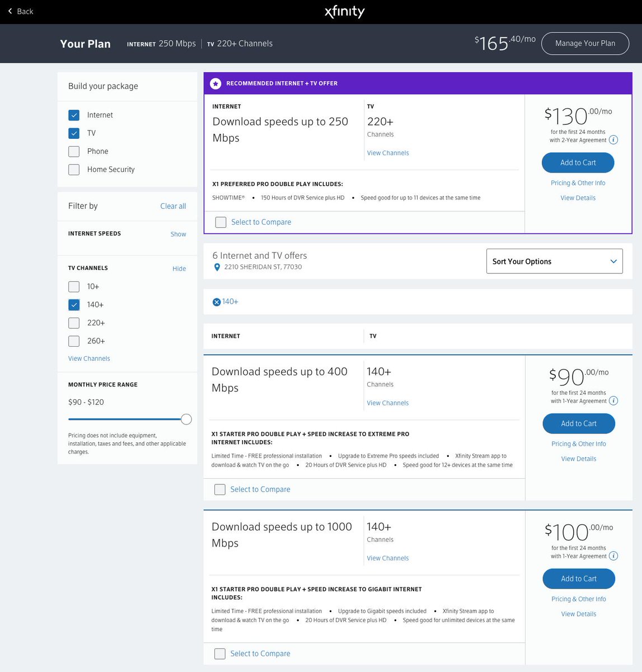Add the $100 1000 Mbps plan to cart
Screen dimensions: 642x672
coord(579,578)
